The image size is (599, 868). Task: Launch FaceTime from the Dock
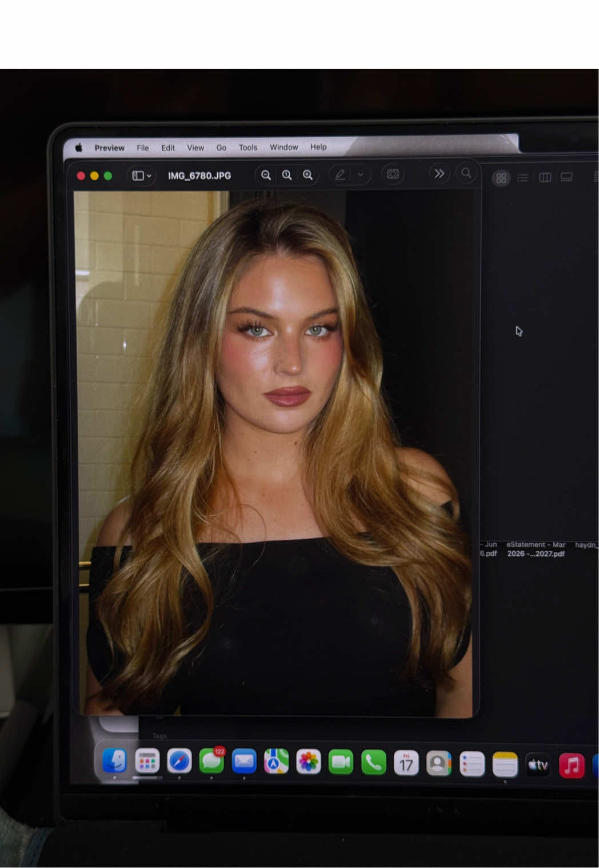pos(341,762)
